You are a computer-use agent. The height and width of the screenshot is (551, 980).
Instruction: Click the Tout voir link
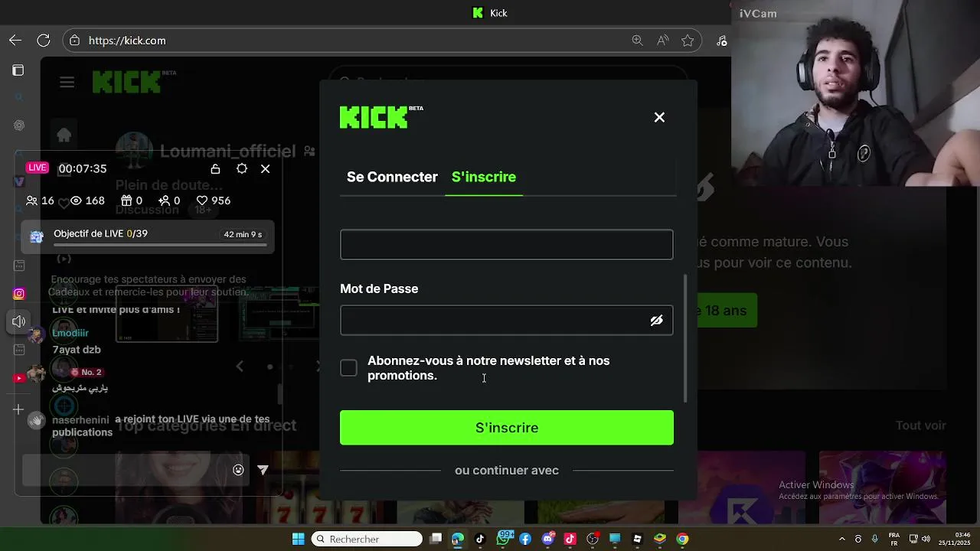click(x=921, y=425)
